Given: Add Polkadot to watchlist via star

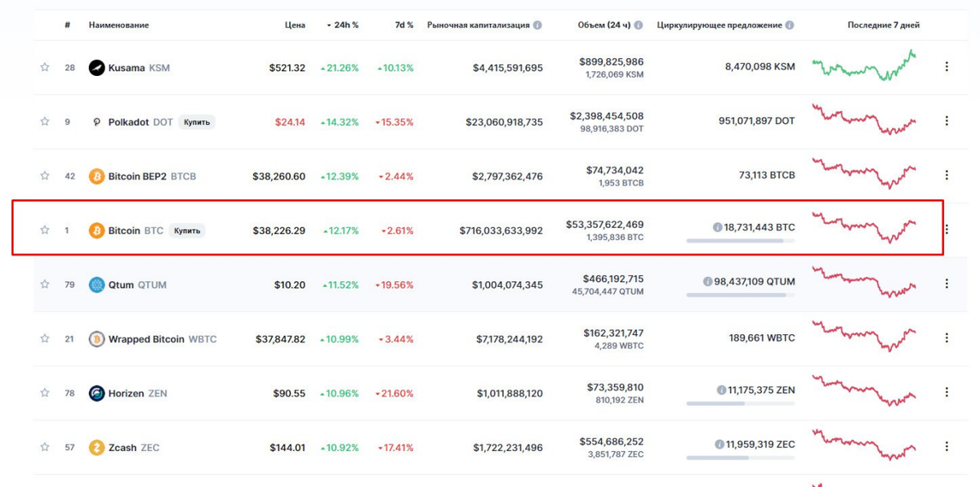Looking at the screenshot, I should tap(45, 122).
